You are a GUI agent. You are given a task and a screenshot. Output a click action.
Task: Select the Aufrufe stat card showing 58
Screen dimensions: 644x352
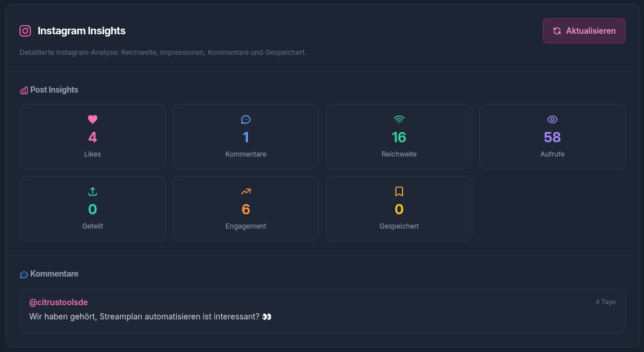pyautogui.click(x=552, y=137)
